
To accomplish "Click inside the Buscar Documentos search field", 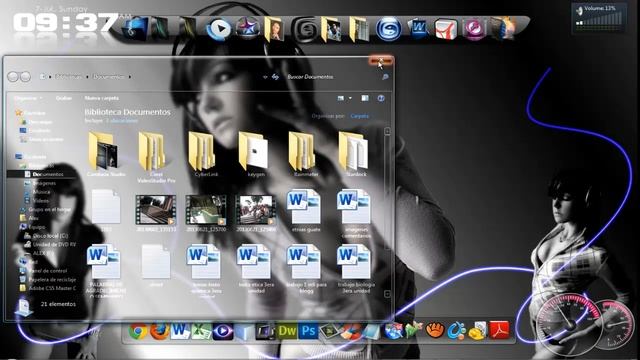I will pyautogui.click(x=333, y=77).
